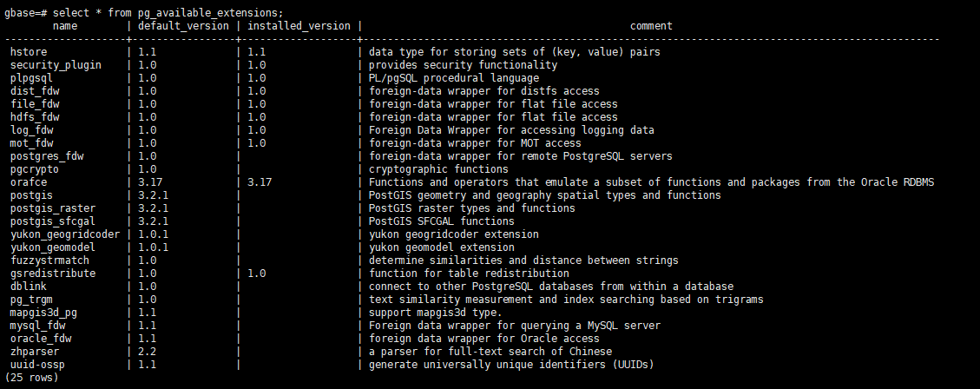Click the oracle_fdw extension name
This screenshot has height=389, width=980.
tap(41, 339)
